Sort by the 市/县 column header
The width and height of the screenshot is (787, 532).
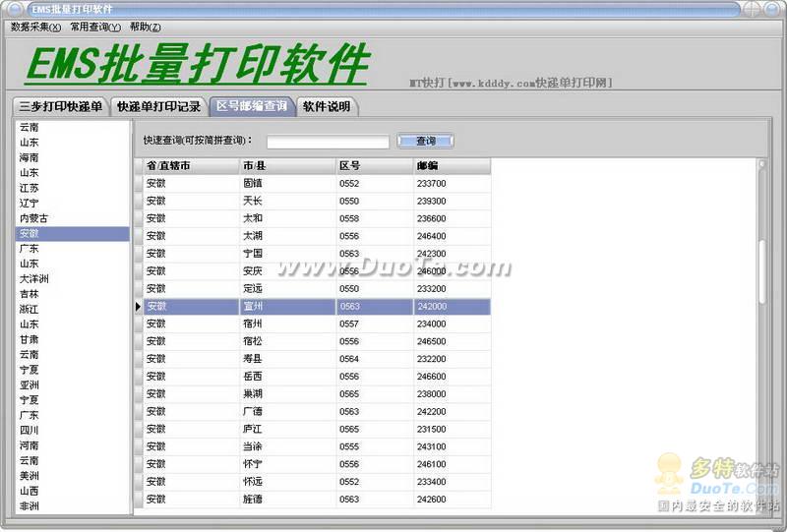[287, 165]
